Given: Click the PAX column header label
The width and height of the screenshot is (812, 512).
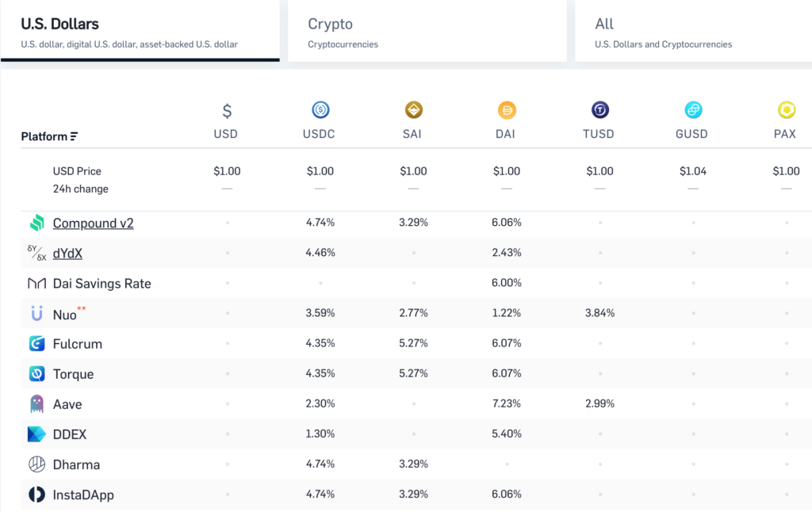Looking at the screenshot, I should (785, 134).
